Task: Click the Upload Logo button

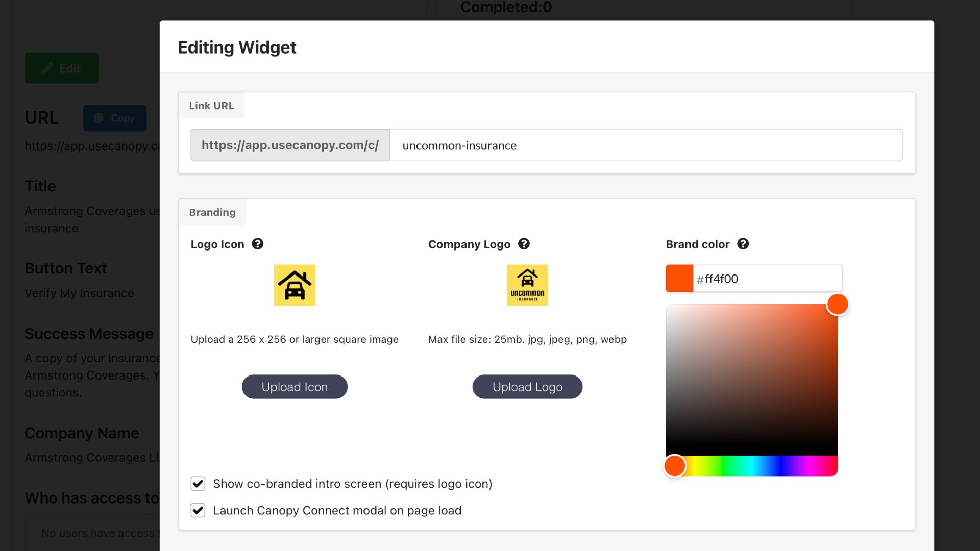Action: (x=527, y=387)
